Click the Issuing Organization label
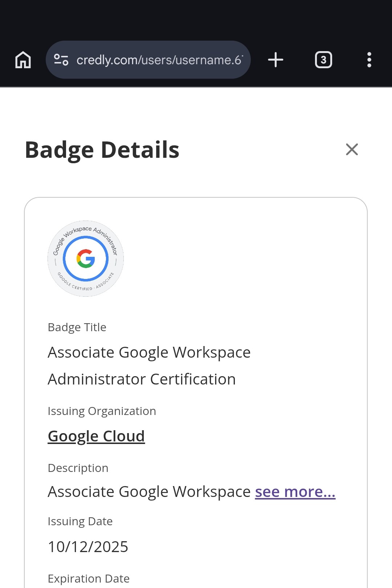 point(102,411)
